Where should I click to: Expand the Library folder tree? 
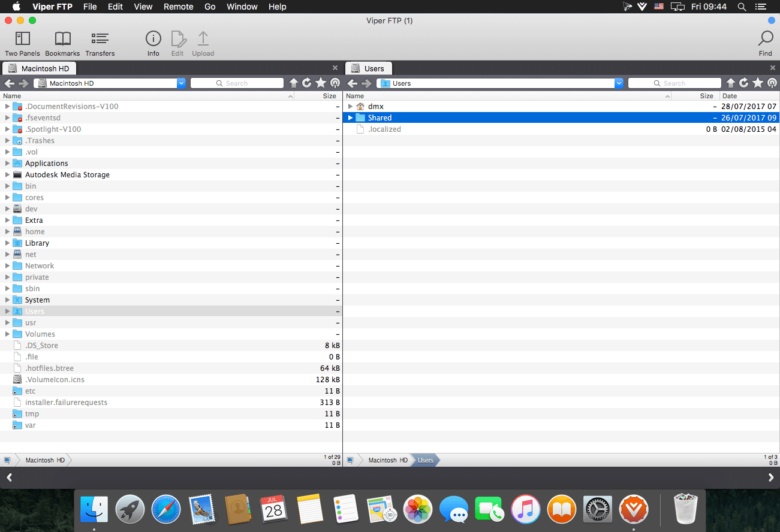pyautogui.click(x=7, y=243)
